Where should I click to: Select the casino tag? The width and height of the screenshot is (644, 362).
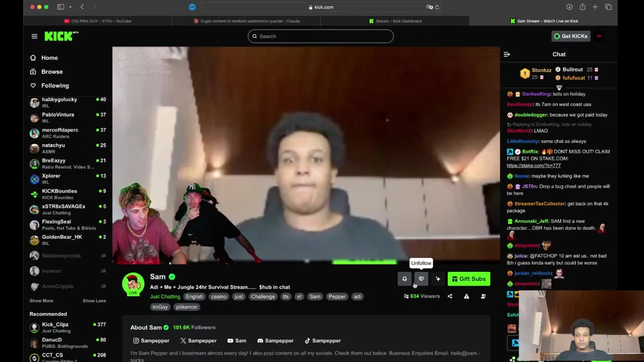click(x=218, y=297)
